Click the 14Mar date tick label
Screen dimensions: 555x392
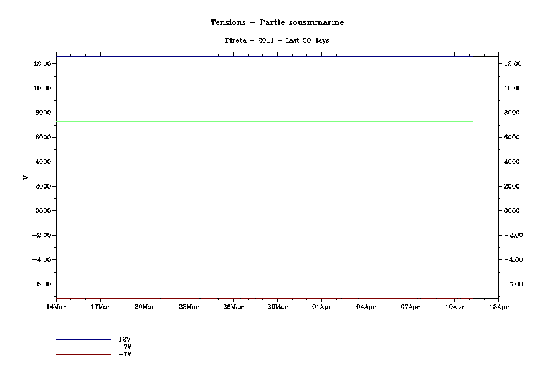click(56, 307)
